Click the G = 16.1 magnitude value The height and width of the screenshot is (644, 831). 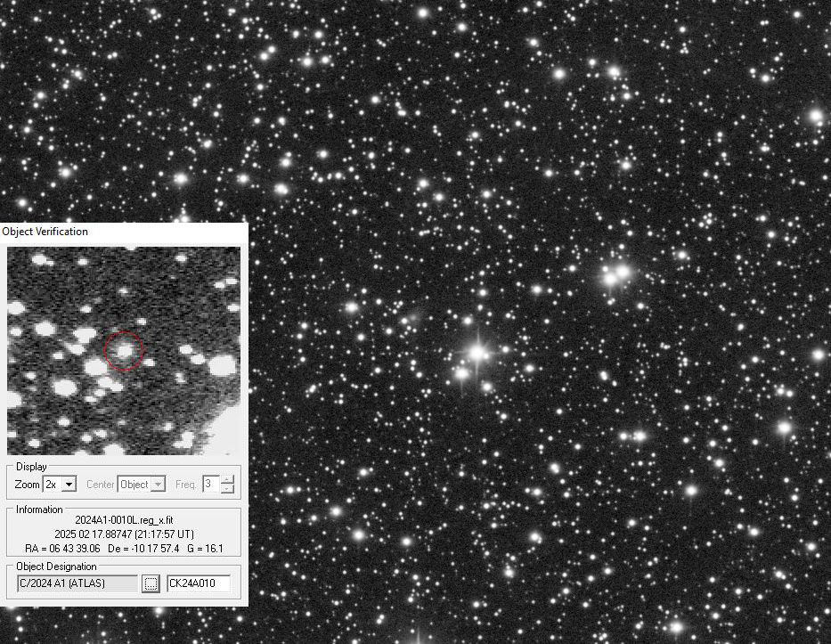click(205, 548)
